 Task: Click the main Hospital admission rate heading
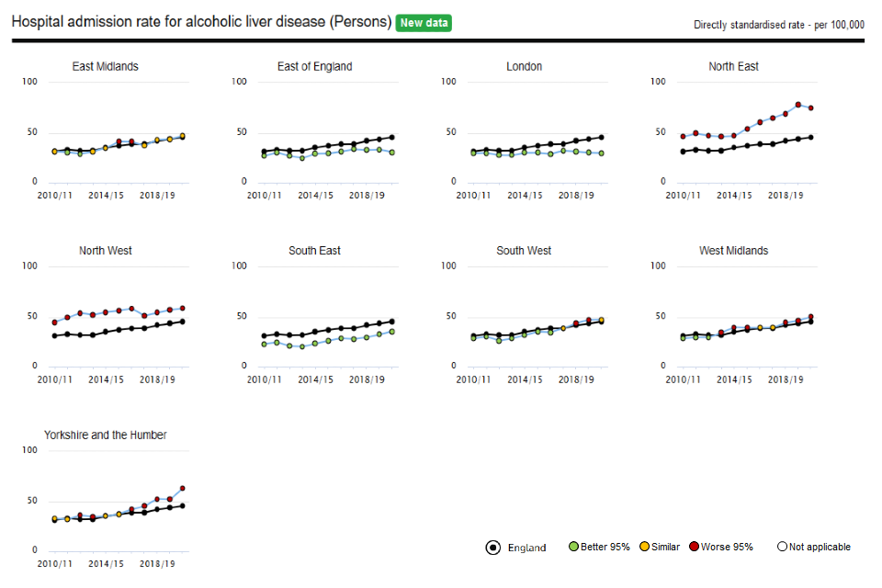201,22
